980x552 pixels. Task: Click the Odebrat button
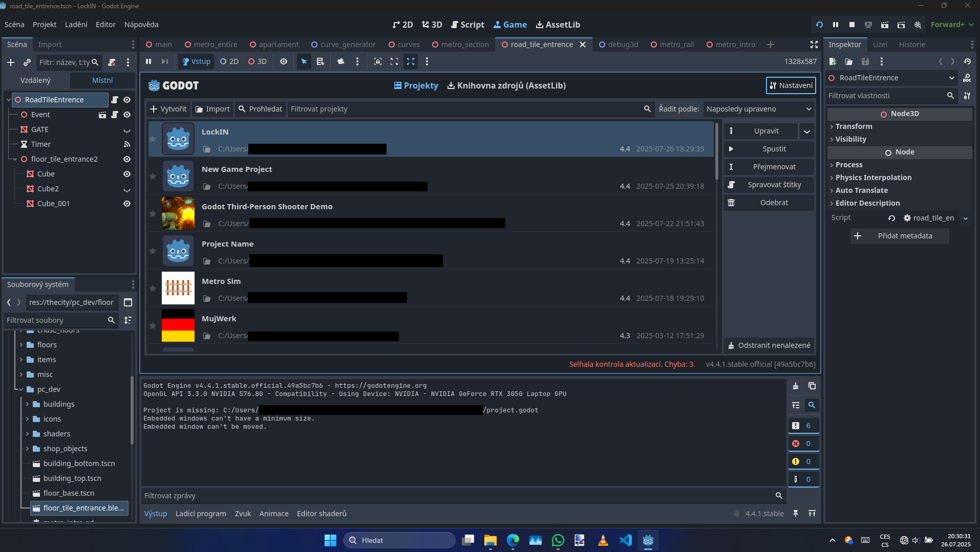tap(769, 203)
